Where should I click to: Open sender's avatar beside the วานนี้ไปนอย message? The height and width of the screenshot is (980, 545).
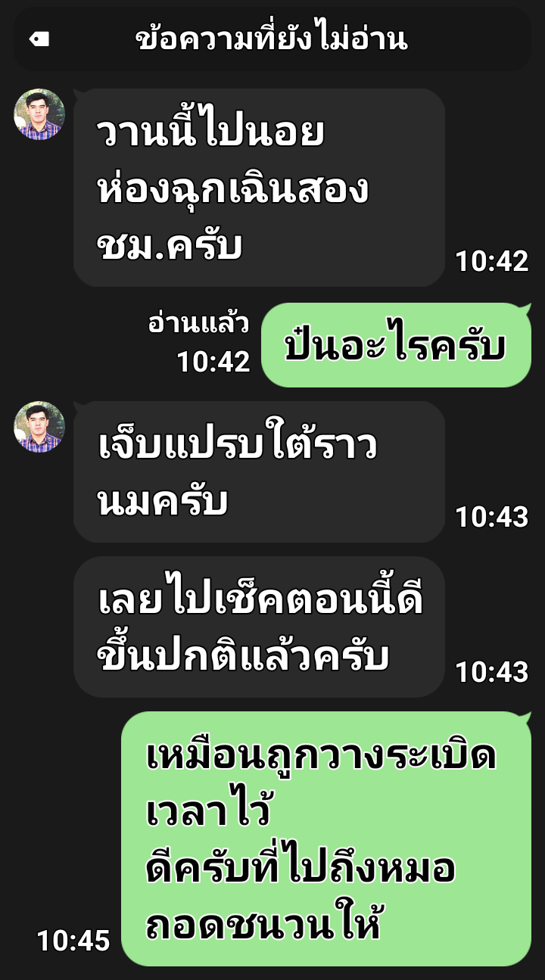coord(39,114)
